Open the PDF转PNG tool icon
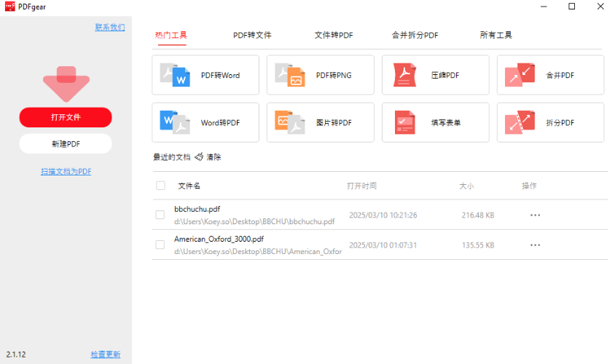 point(290,75)
